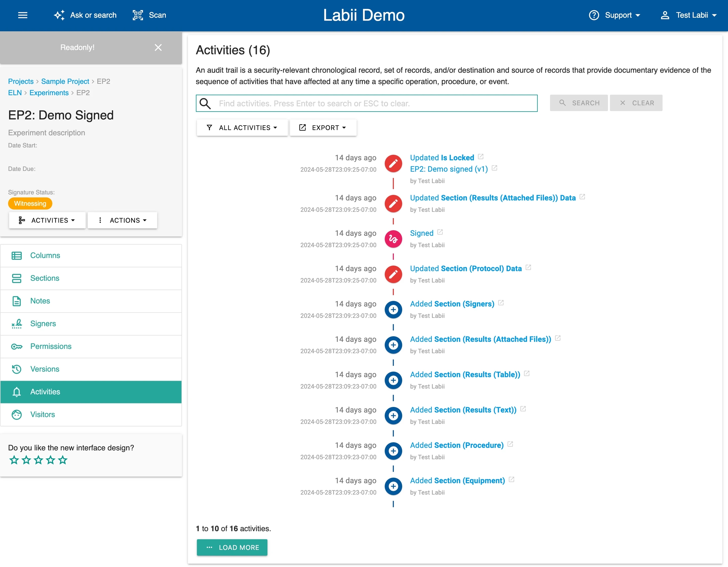Select the third rating star
The height and width of the screenshot is (567, 728).
point(38,460)
